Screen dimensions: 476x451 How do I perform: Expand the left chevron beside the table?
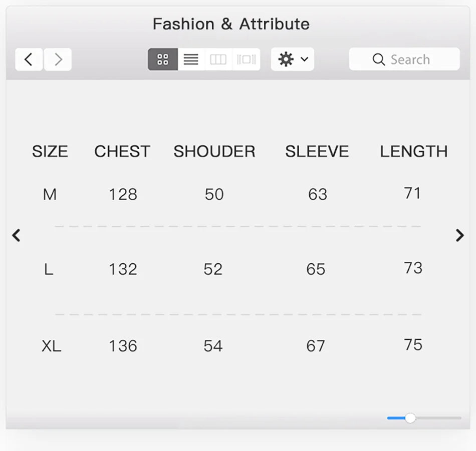tap(17, 235)
